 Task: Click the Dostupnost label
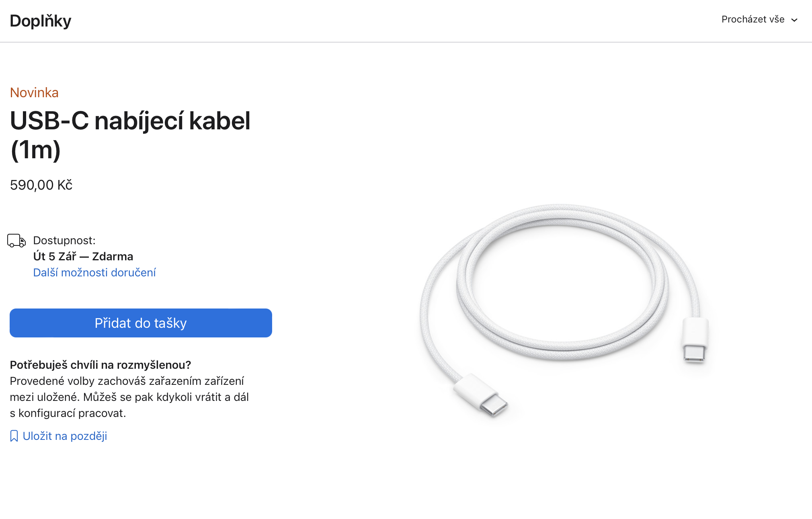64,240
